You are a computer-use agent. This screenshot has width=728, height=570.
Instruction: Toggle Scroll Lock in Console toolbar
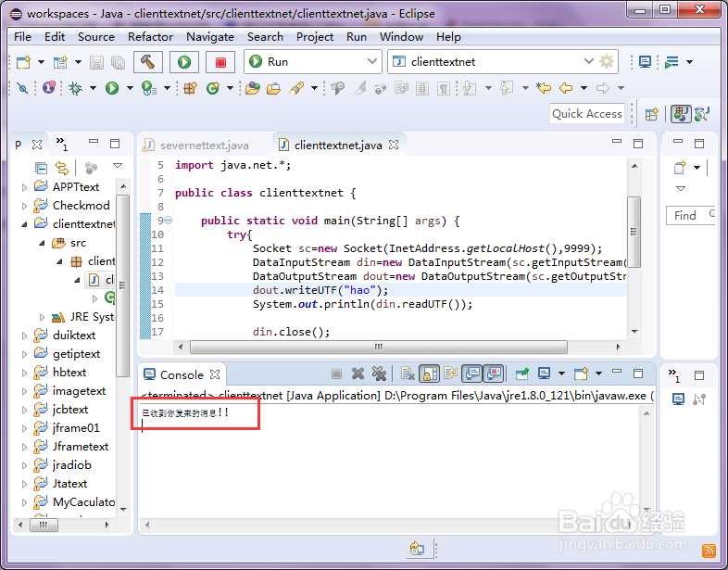point(430,374)
